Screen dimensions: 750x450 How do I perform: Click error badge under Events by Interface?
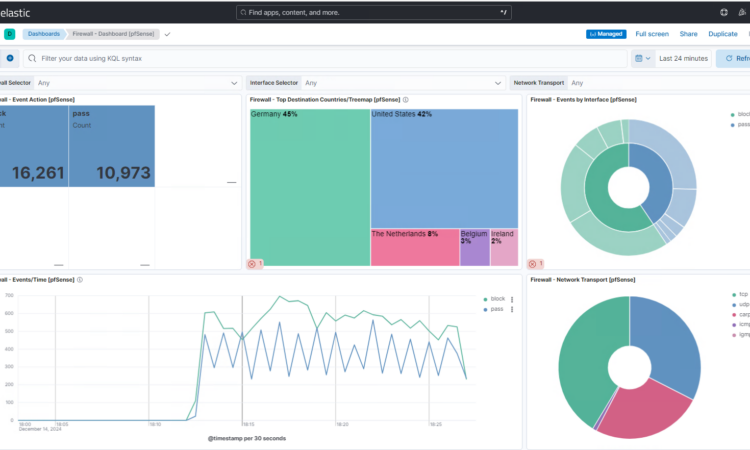coord(536,263)
